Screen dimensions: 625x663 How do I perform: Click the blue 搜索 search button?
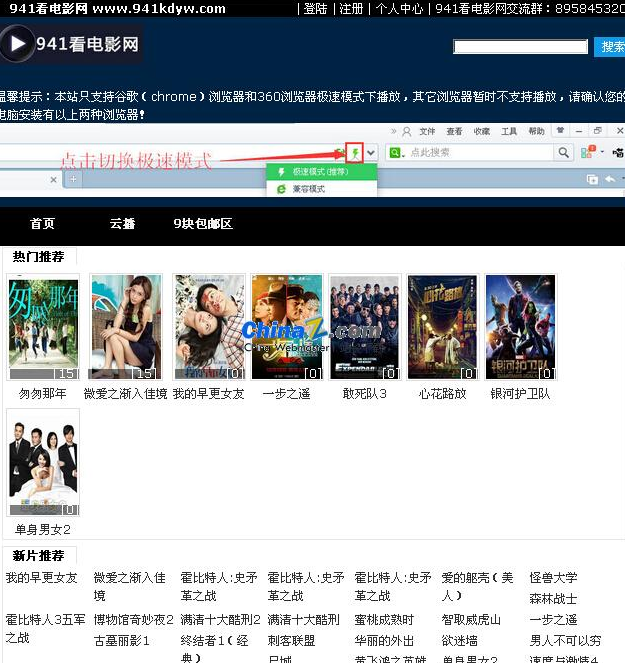pyautogui.click(x=610, y=47)
